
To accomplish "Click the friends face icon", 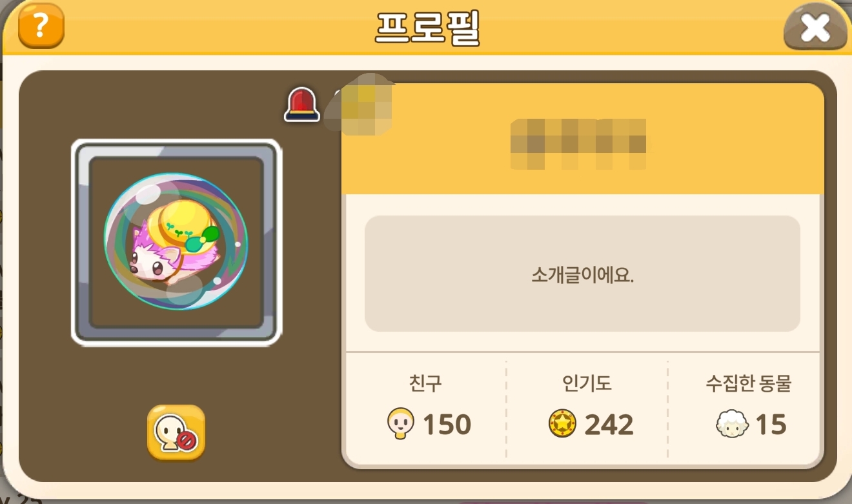I will pos(400,424).
